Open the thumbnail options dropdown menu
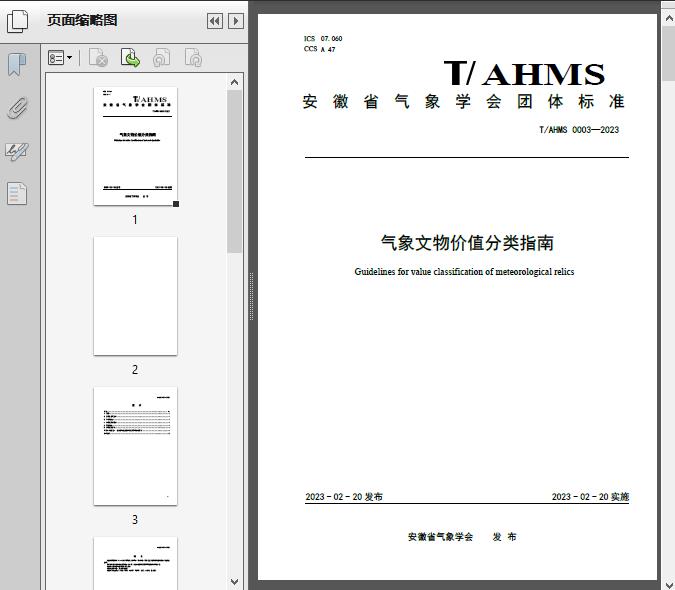675x590 pixels. (x=60, y=58)
